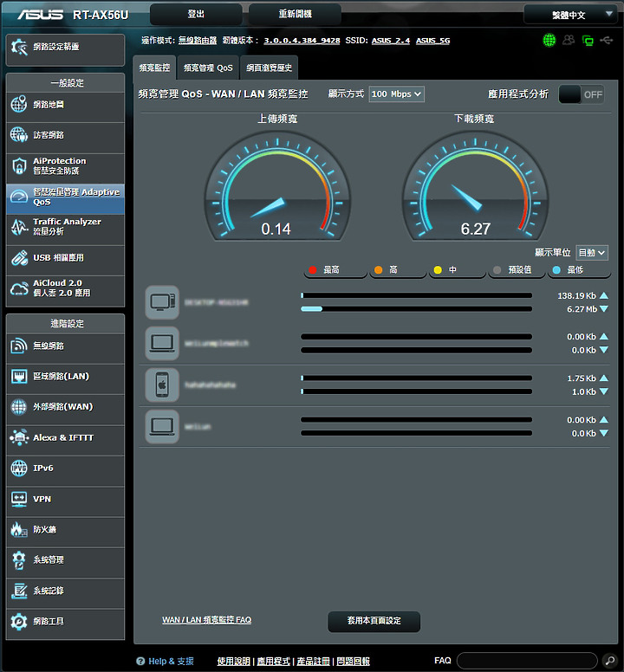Viewport: 624px width, 672px height.
Task: Open the USB 相關應用 icon
Action: coord(19,257)
